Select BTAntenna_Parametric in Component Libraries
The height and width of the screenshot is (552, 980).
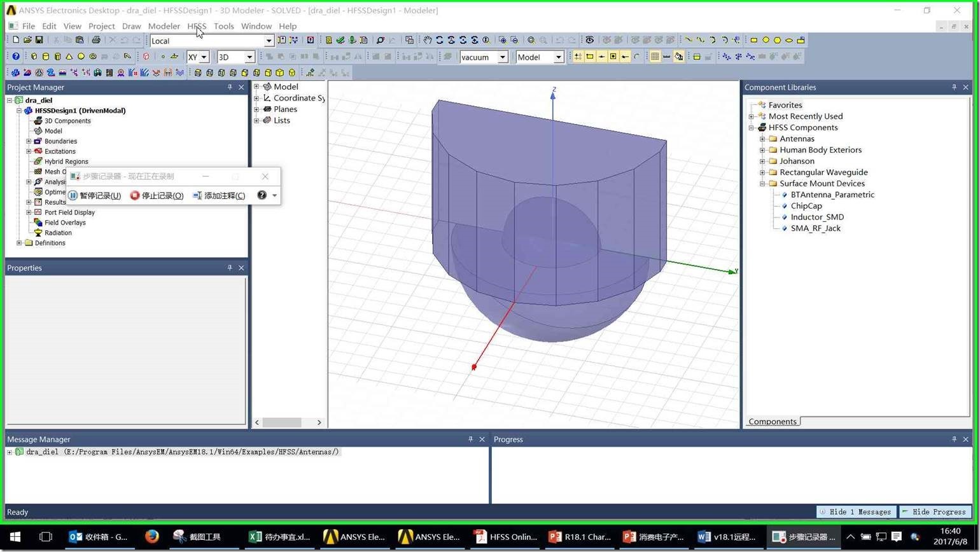(832, 195)
